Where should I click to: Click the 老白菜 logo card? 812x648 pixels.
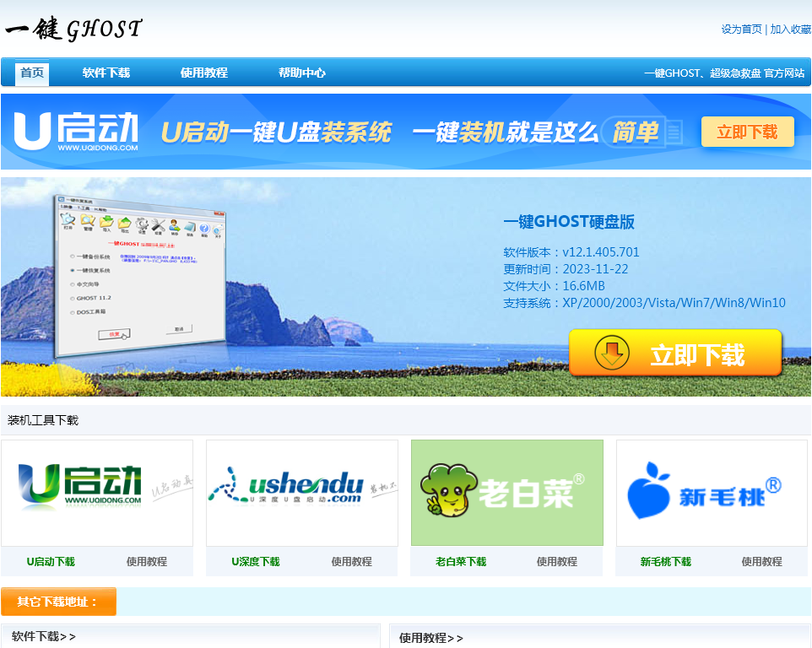coord(507,493)
